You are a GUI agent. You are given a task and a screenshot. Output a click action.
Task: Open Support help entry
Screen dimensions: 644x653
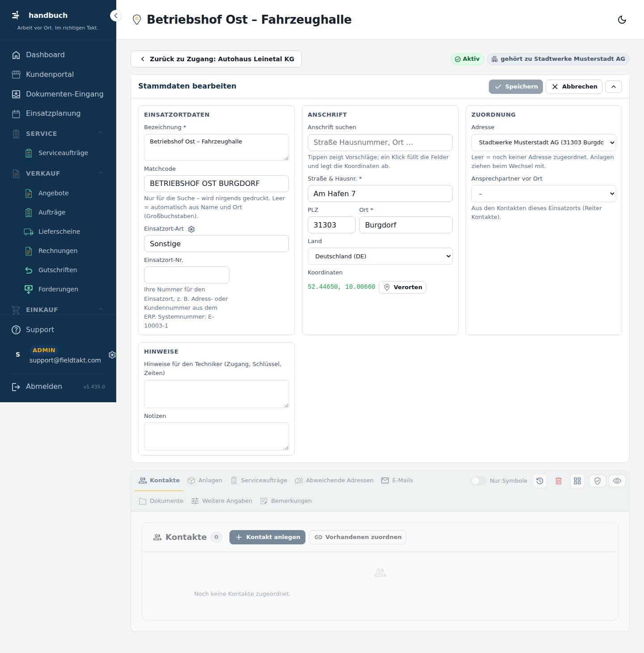(x=58, y=330)
